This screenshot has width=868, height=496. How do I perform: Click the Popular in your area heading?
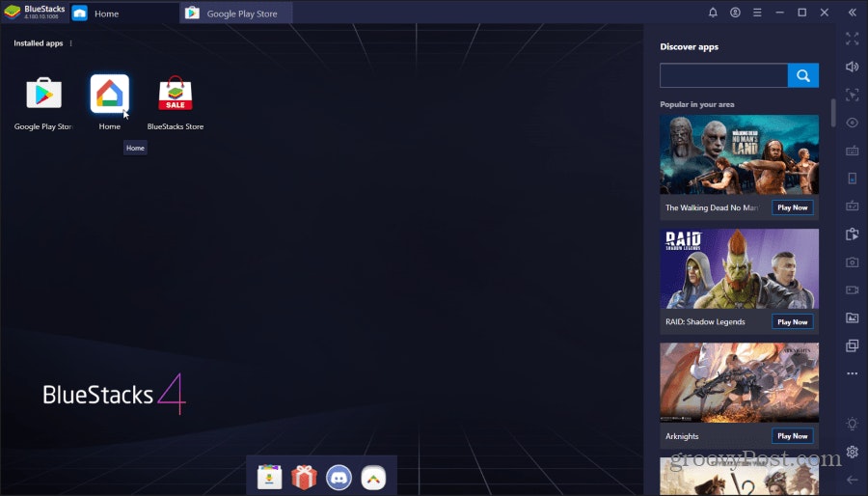(697, 104)
